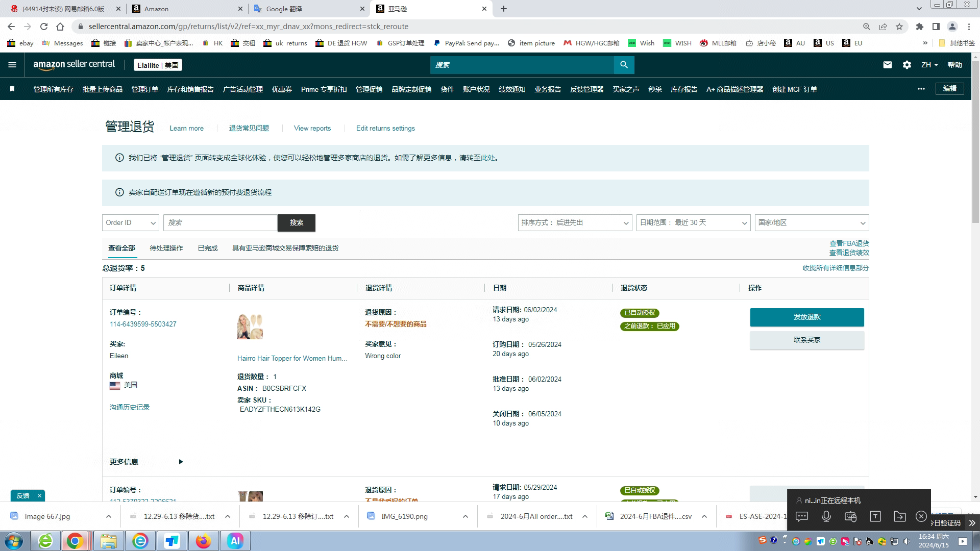
Task: Click the search magnifier button
Action: coord(624,65)
